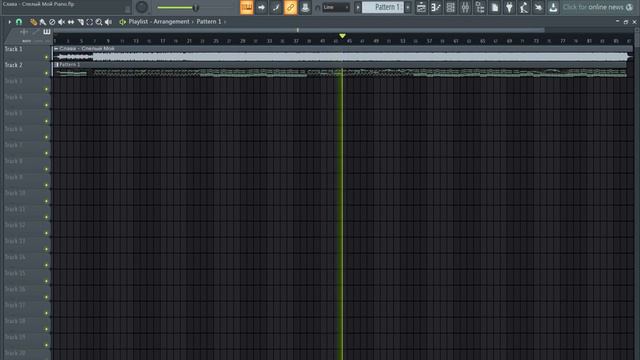
Task: Select the playback speaker tool
Action: 108,22
